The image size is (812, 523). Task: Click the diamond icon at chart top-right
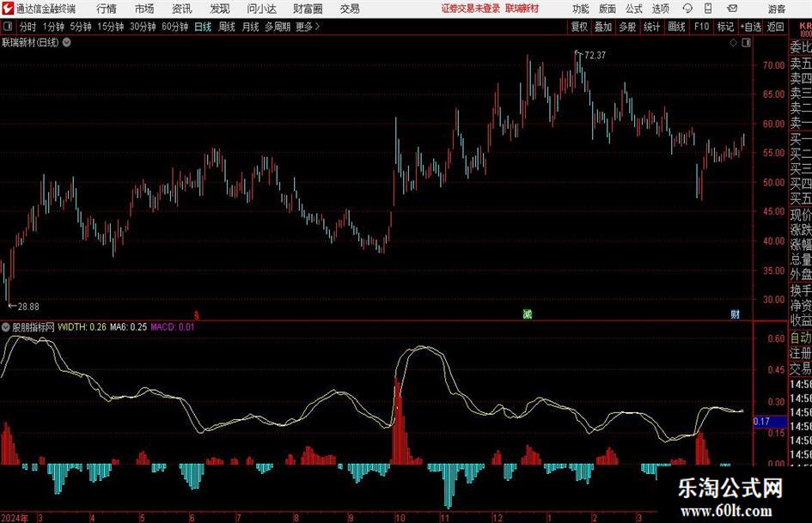click(733, 43)
